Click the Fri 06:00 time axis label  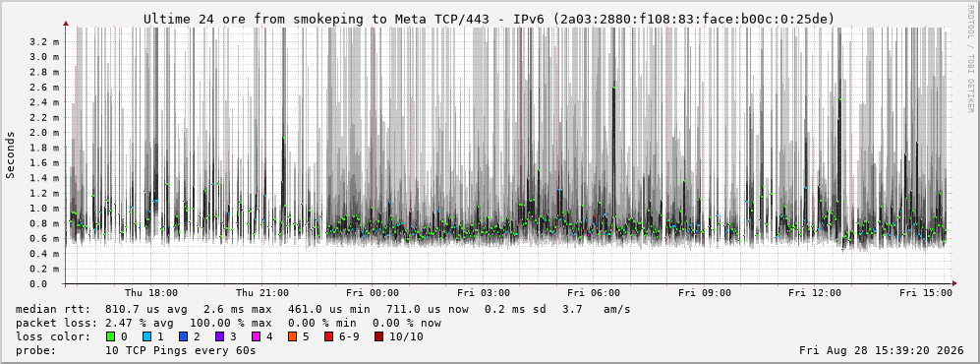(x=594, y=293)
